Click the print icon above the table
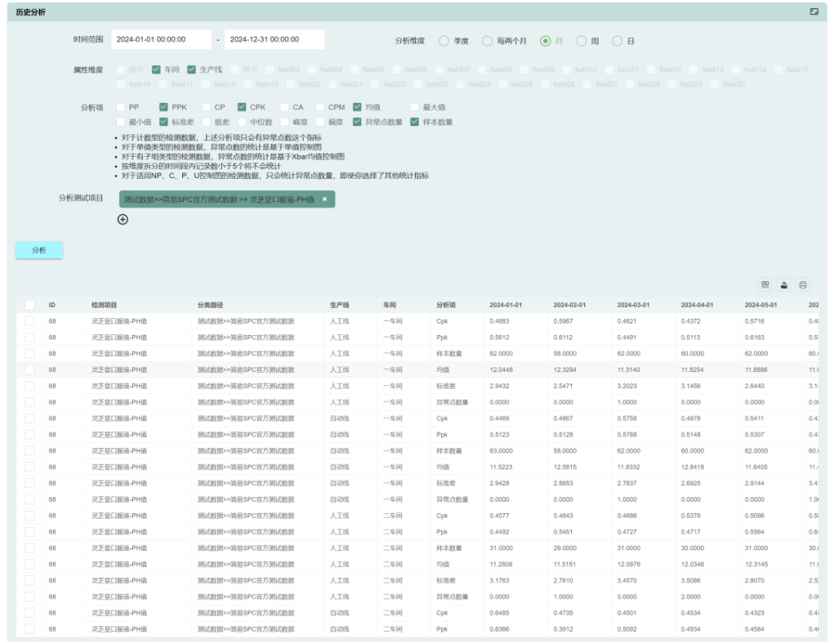 (803, 284)
